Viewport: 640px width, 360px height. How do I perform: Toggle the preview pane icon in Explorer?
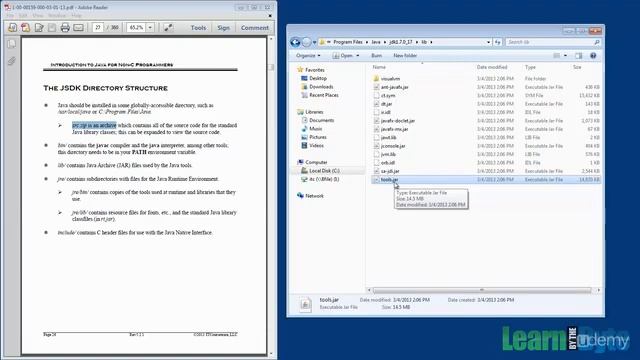click(579, 56)
